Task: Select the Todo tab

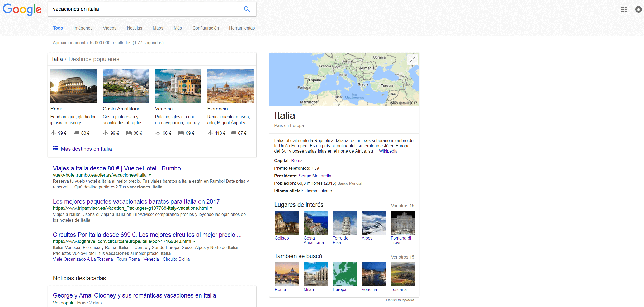Action: click(x=58, y=28)
